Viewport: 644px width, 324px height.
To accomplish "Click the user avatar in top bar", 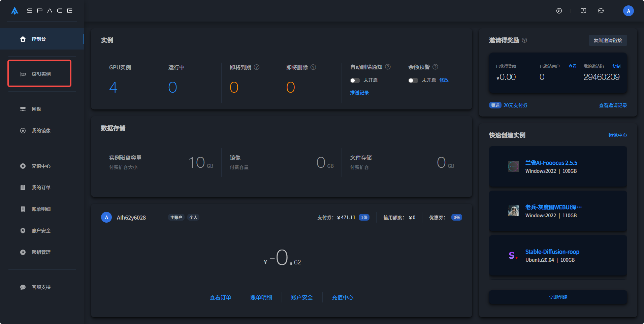I will click(x=628, y=11).
